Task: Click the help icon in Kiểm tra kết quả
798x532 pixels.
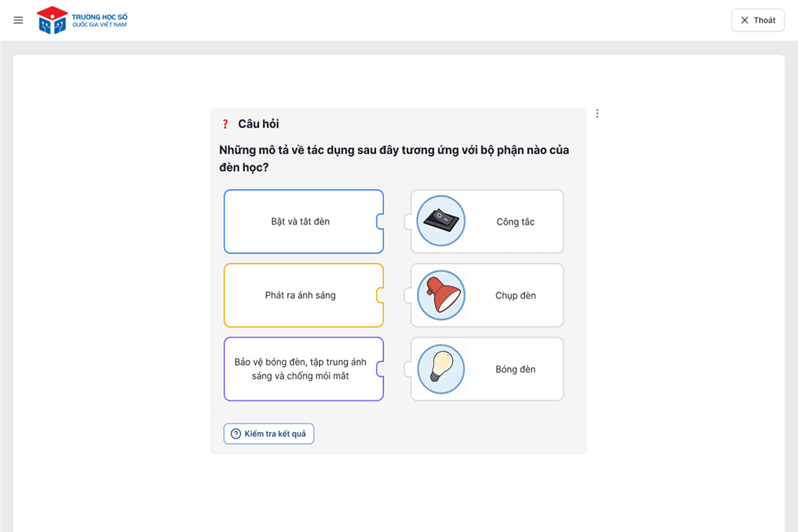Action: [236, 434]
